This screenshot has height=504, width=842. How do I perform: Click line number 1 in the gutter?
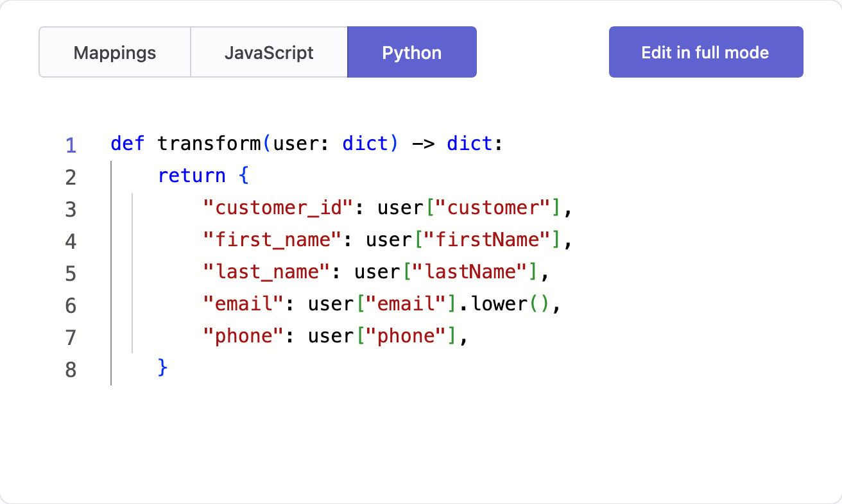point(71,146)
